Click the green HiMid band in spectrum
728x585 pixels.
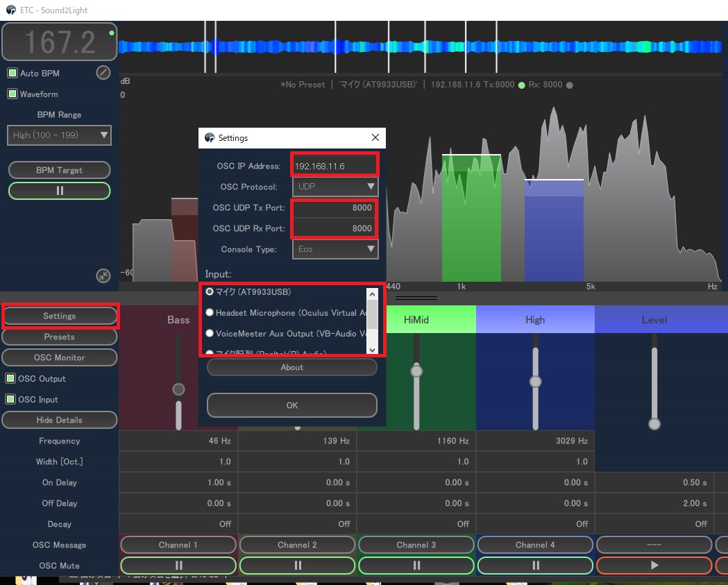pyautogui.click(x=471, y=218)
